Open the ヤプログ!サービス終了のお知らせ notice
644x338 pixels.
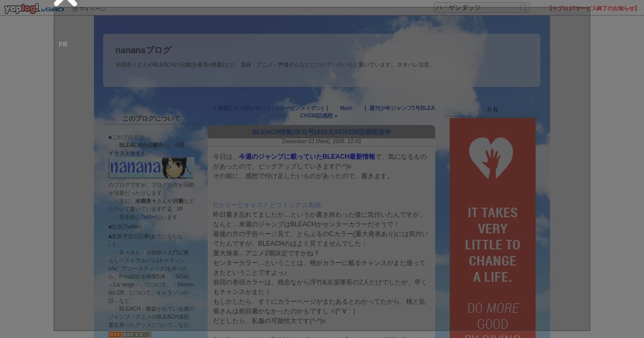594,9
